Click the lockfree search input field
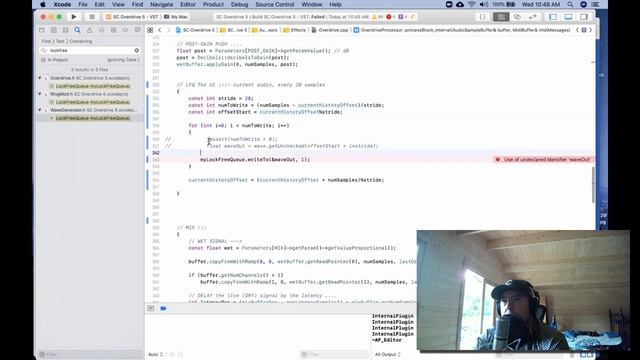The width and height of the screenshot is (640, 360). click(90, 50)
